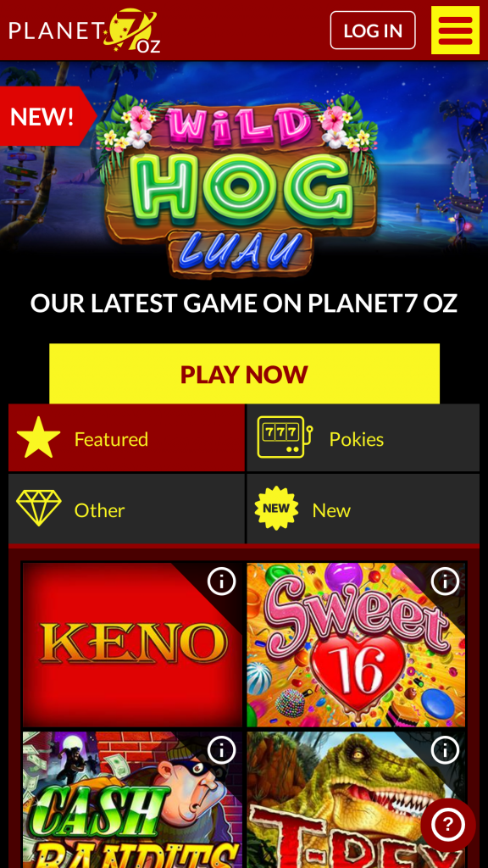488x868 pixels.
Task: Click the diamond Other icon
Action: [x=39, y=509]
